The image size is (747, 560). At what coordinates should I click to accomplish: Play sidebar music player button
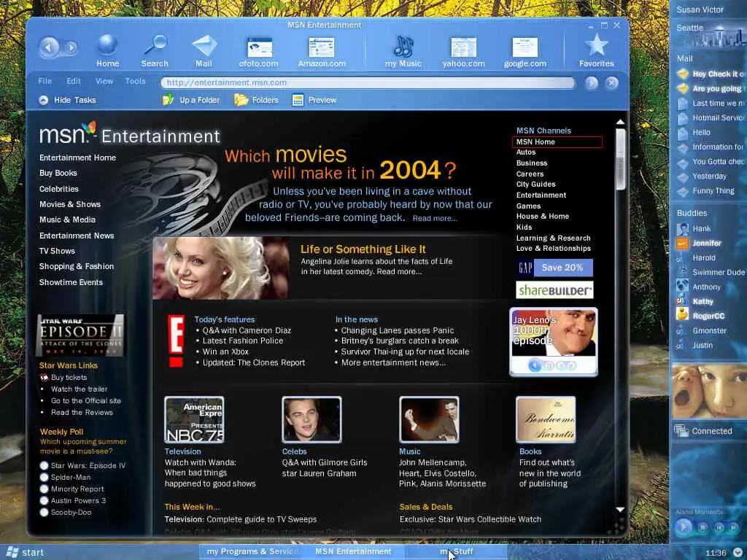[683, 526]
